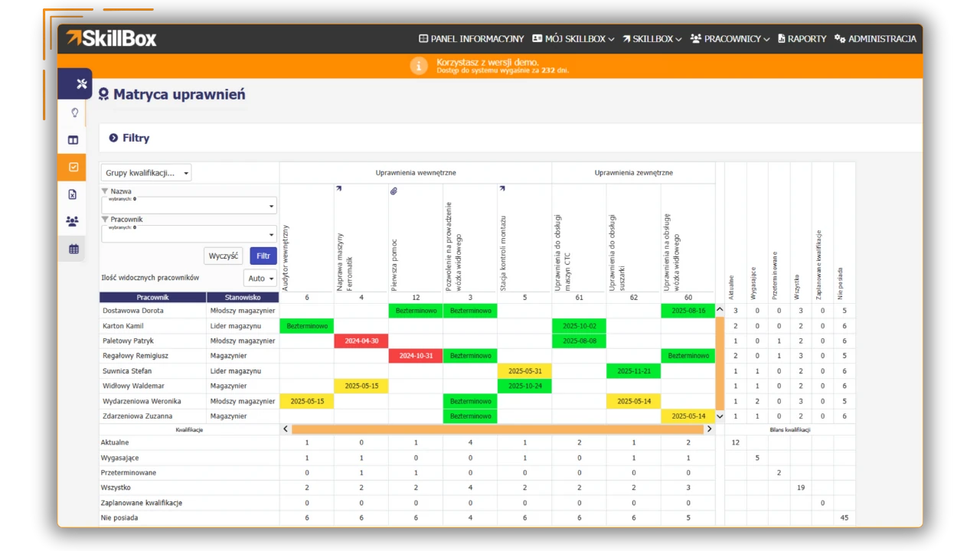Open the employees group sidebar icon
This screenshot has width=980, height=551.
[72, 221]
